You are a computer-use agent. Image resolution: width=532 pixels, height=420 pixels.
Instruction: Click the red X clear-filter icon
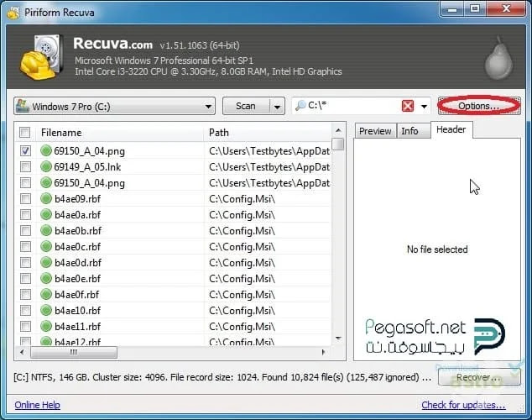[x=408, y=106]
